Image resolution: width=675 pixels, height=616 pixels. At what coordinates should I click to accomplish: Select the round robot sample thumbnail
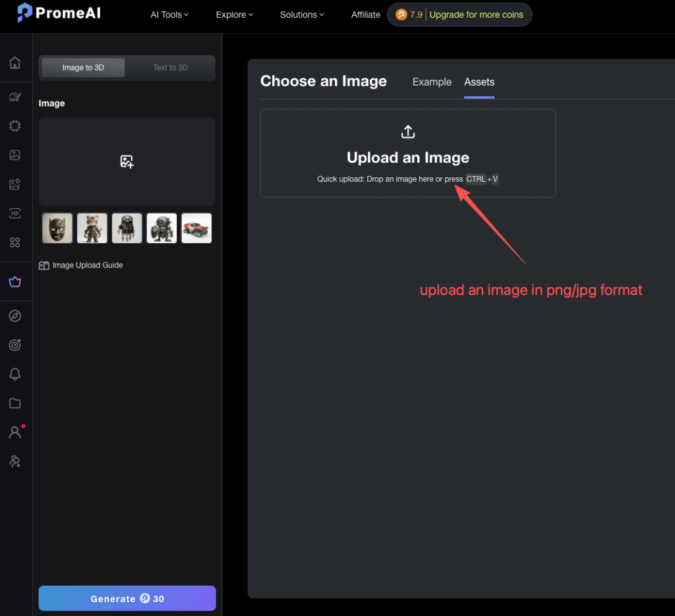pos(162,229)
